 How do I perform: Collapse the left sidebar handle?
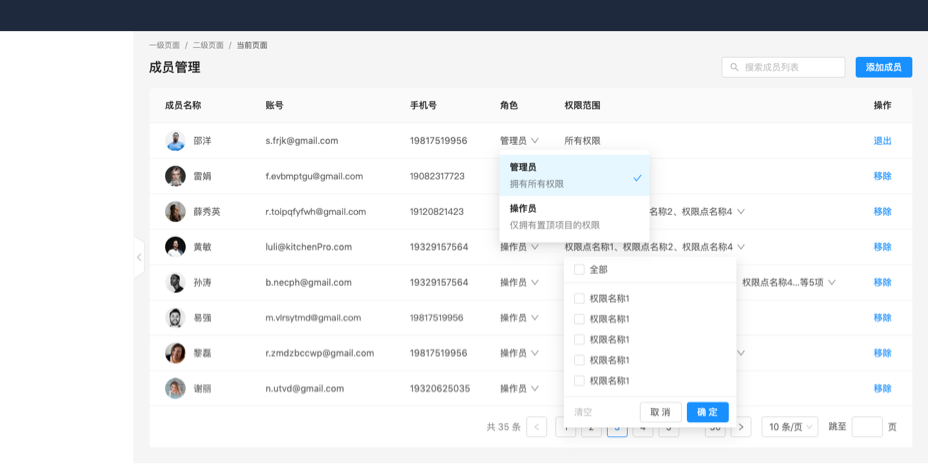pos(139,257)
